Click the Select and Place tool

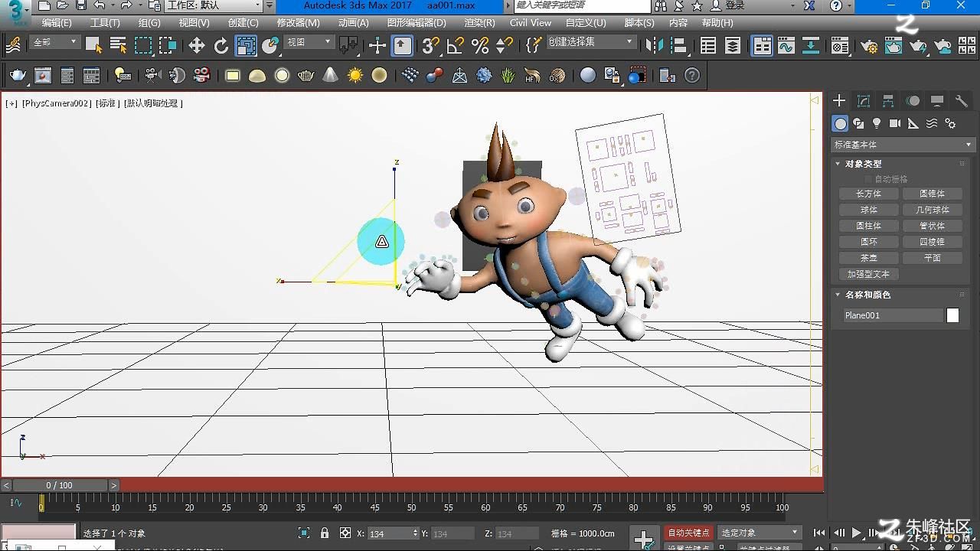[x=270, y=45]
